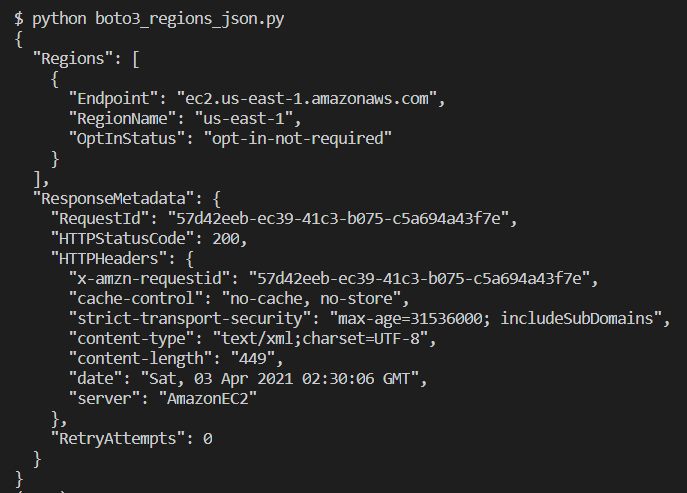Click the command text "python boto3_regions_json.py"
Screen dimensions: 687x493
click(x=156, y=19)
